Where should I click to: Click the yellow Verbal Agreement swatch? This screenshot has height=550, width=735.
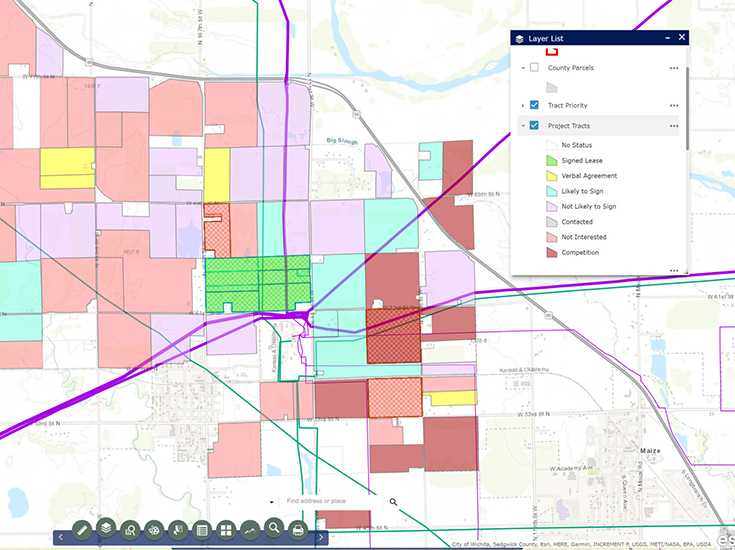(x=552, y=176)
